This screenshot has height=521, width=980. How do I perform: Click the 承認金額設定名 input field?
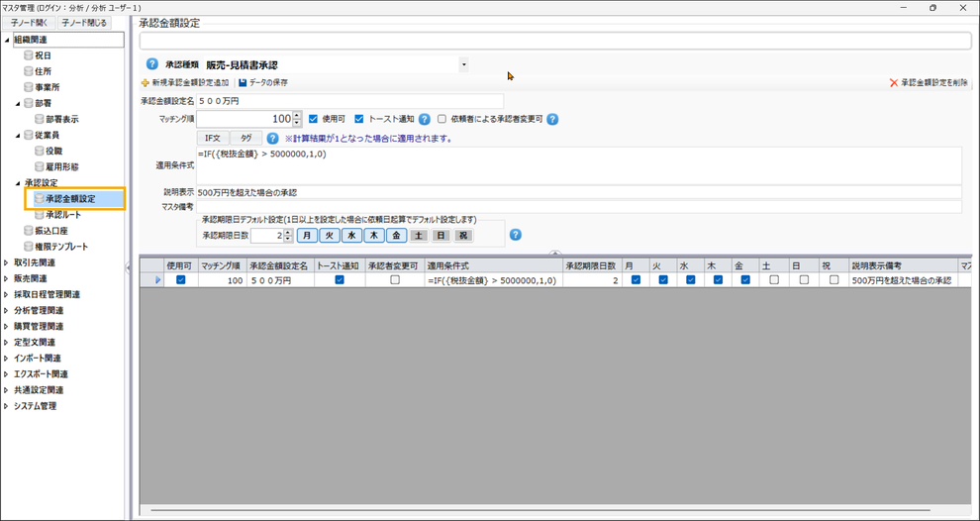coord(349,101)
